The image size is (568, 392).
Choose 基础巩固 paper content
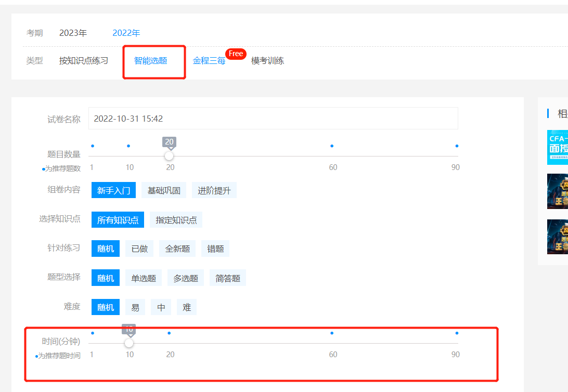pos(164,190)
